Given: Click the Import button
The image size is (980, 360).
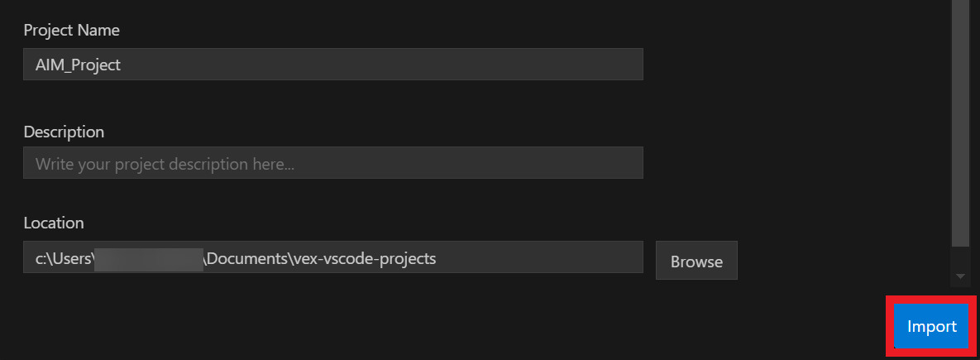Looking at the screenshot, I should (931, 326).
